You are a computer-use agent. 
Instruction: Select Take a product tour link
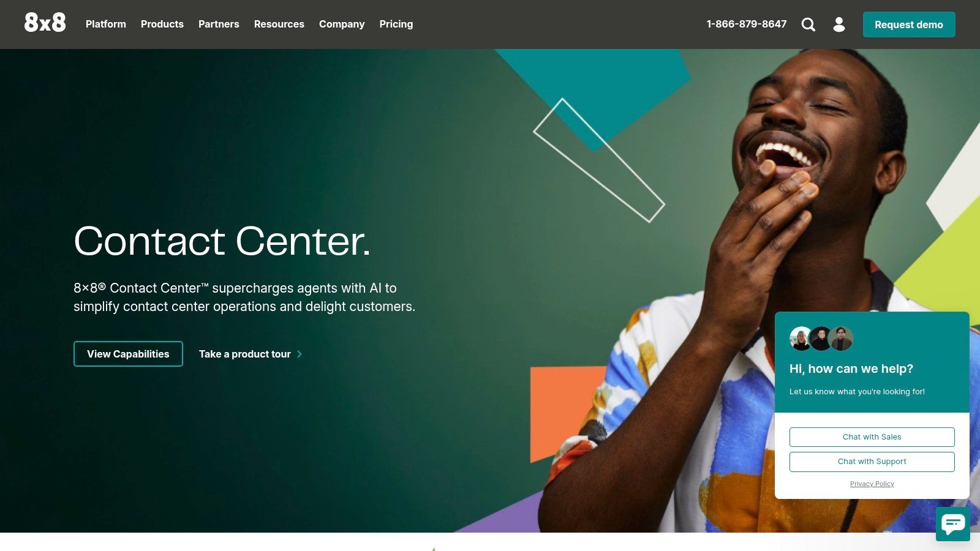tap(245, 354)
